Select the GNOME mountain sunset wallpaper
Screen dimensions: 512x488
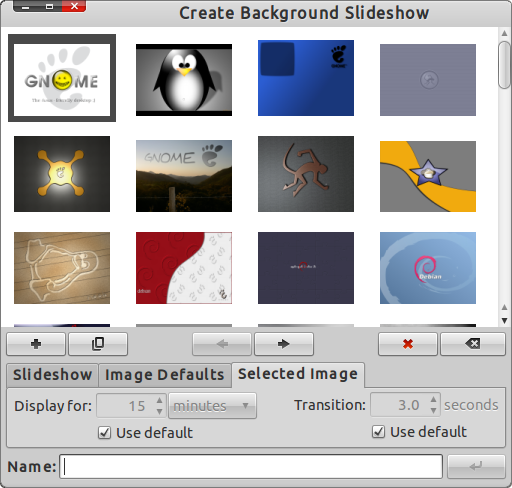pos(184,176)
